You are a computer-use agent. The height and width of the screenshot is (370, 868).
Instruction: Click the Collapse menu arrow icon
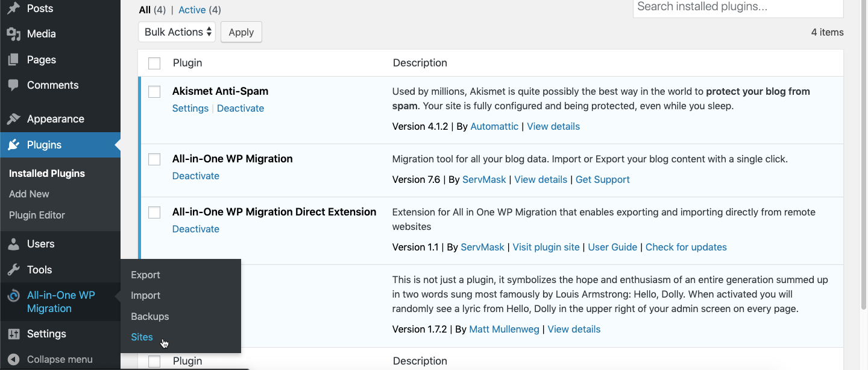[13, 360]
